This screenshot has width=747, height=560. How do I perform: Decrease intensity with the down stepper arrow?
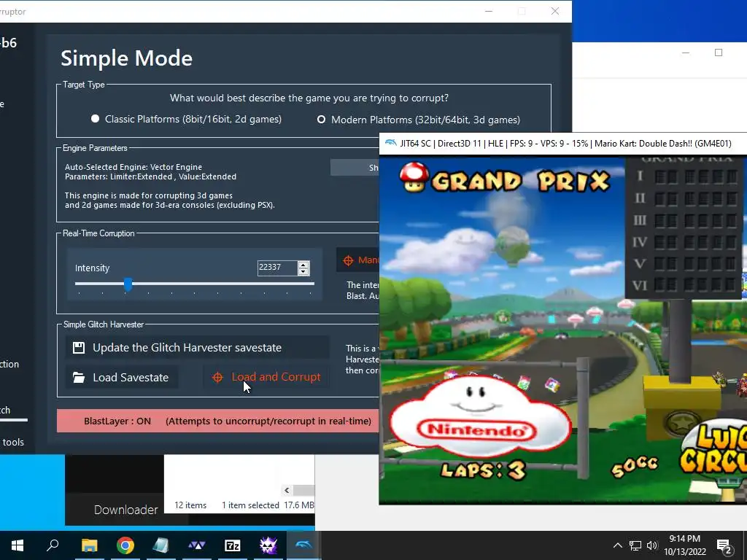click(x=303, y=272)
